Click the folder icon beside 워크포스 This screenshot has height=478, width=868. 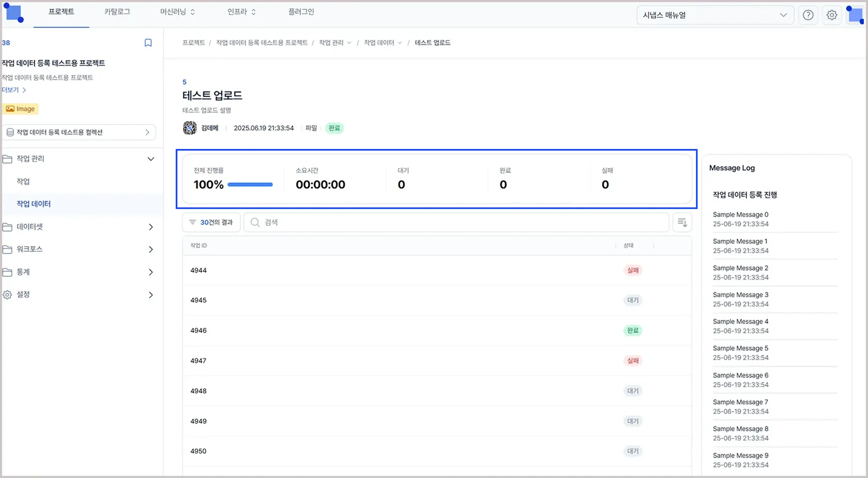tap(7, 249)
